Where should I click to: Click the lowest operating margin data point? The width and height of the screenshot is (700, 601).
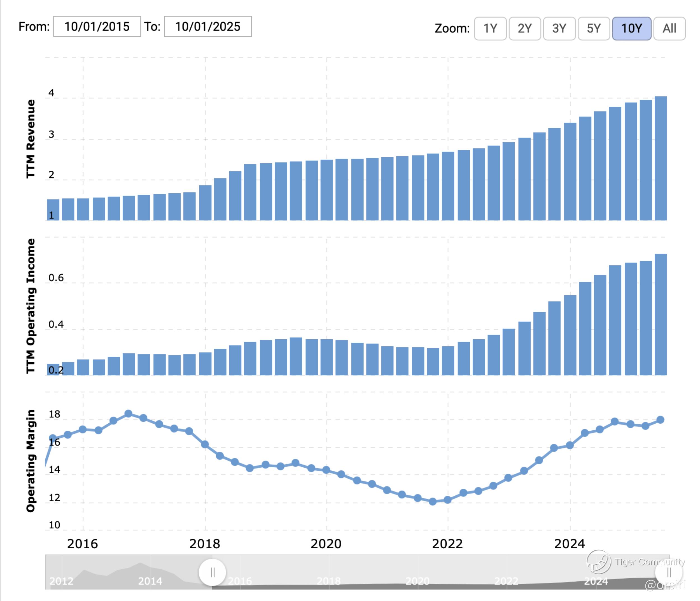[432, 502]
